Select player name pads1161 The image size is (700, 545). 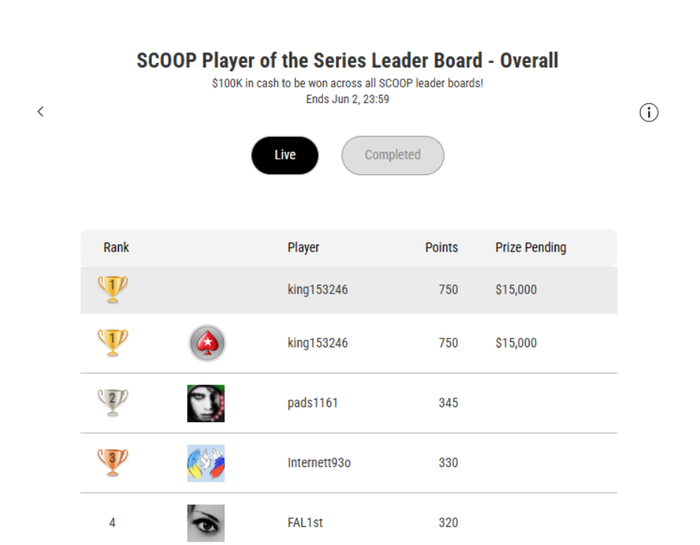click(312, 403)
